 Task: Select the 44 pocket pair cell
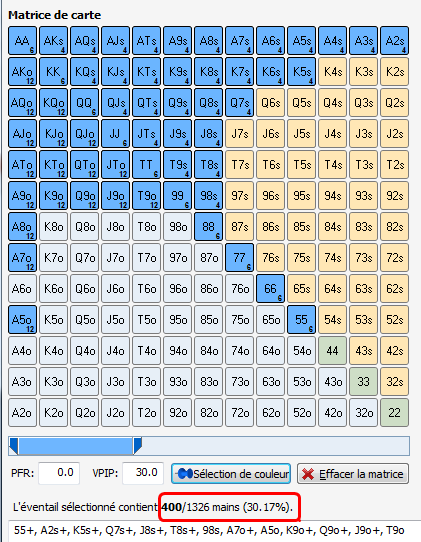333,351
